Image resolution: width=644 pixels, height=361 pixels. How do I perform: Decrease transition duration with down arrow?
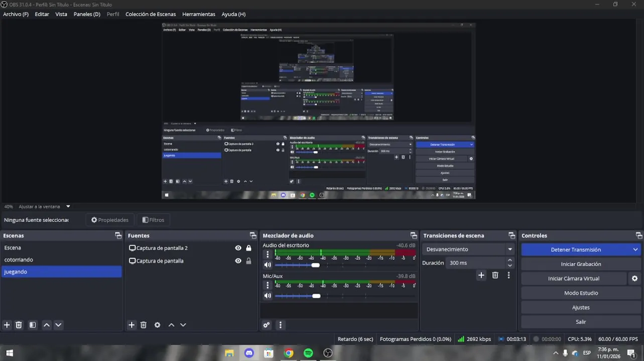click(510, 265)
